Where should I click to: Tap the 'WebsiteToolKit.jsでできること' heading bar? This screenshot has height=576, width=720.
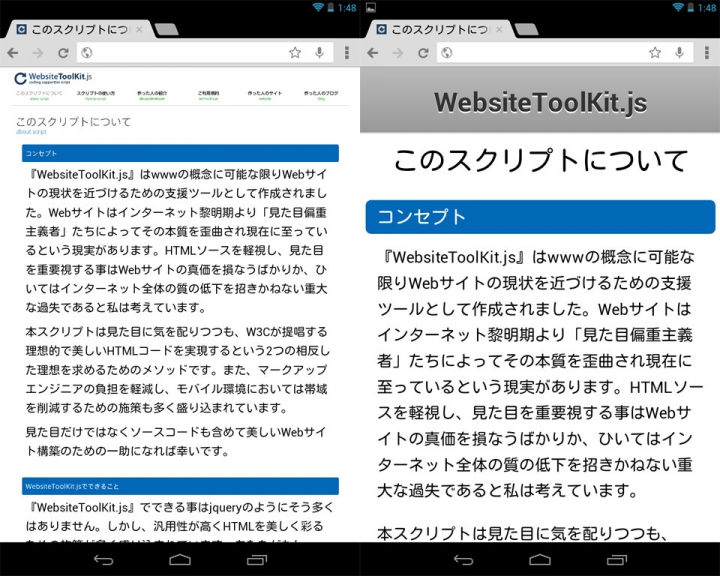click(x=180, y=486)
